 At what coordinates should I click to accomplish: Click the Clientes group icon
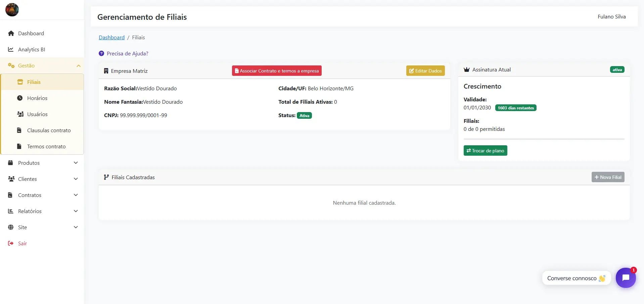(11, 179)
